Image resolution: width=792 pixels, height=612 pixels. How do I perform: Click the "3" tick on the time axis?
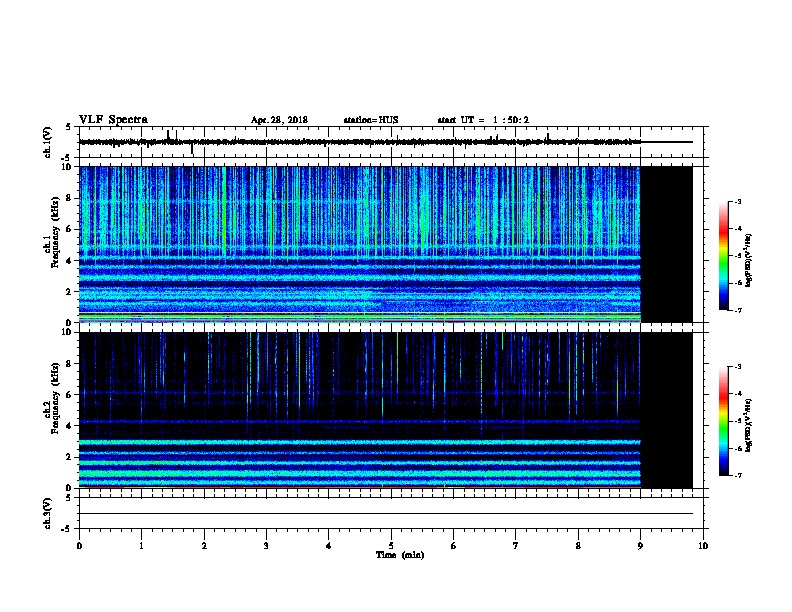pyautogui.click(x=266, y=545)
